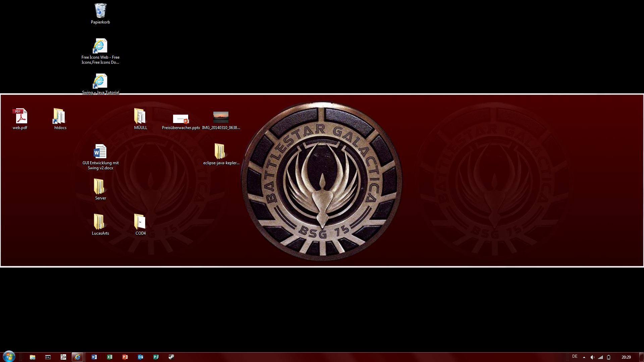Open the battery status tray icon

pyautogui.click(x=609, y=357)
